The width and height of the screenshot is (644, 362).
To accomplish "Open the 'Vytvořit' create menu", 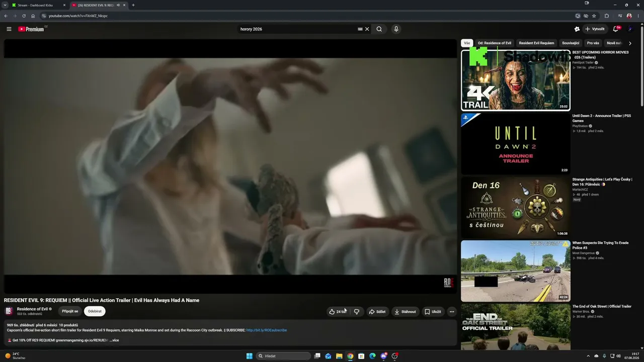I will pyautogui.click(x=595, y=29).
